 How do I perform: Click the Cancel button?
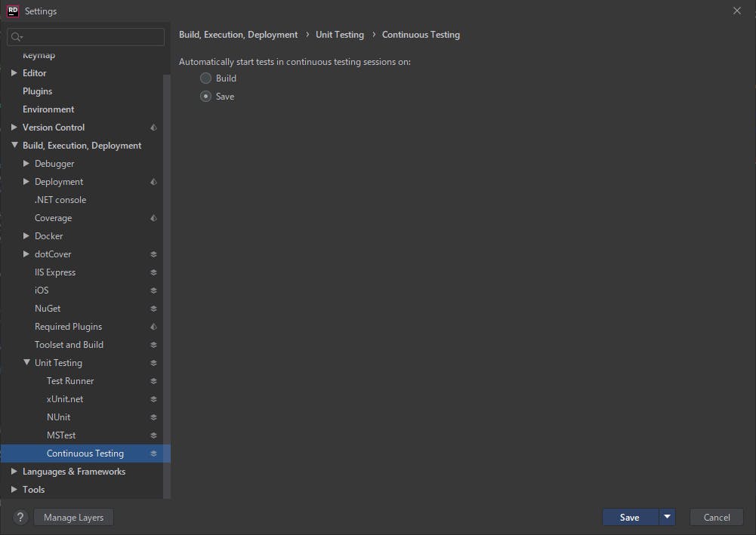point(717,517)
